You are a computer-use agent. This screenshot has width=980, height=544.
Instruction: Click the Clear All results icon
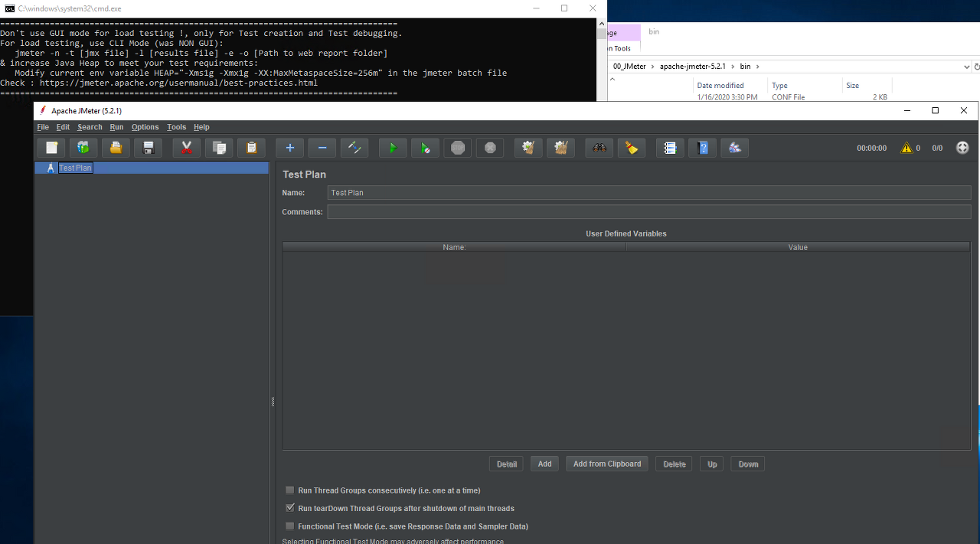[560, 148]
